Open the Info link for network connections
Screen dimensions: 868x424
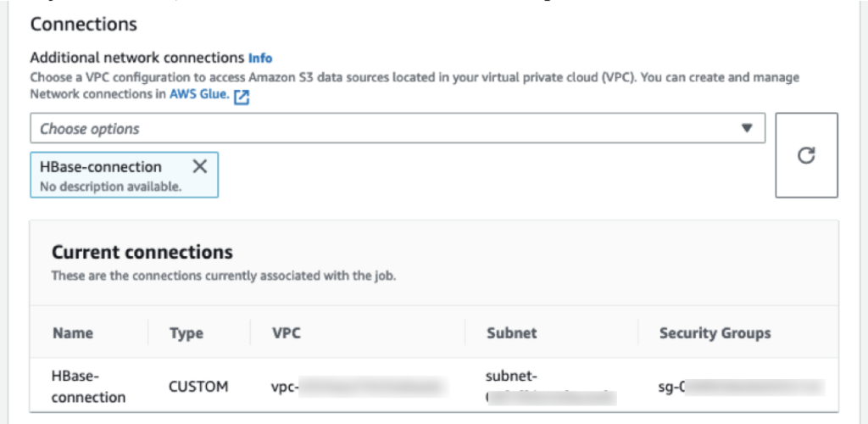click(x=260, y=59)
